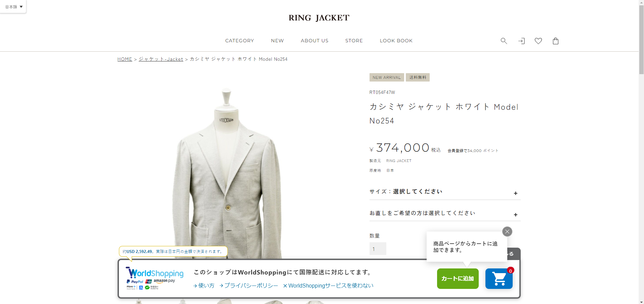Click the WorldShopping logo
Viewport: 644px width, 304px height.
click(155, 278)
